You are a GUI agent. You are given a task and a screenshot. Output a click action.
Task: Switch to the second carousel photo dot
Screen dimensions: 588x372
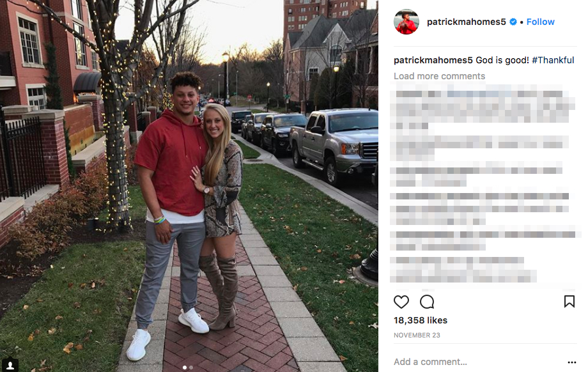(x=191, y=368)
